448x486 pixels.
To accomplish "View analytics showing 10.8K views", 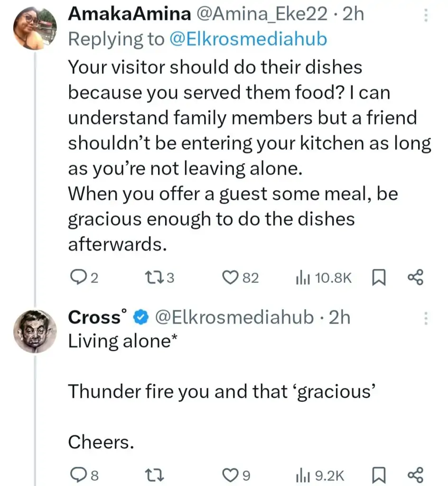I will click(302, 278).
